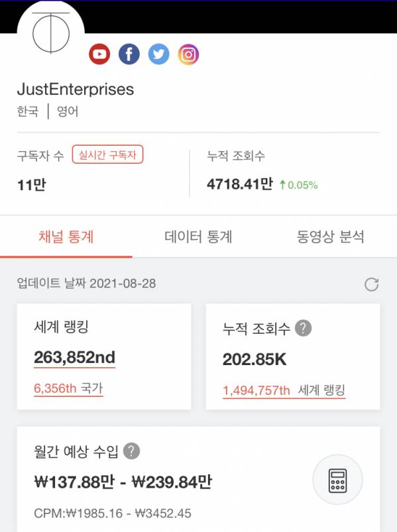The height and width of the screenshot is (532, 397).
Task: Open the Twitter profile icon
Action: (158, 54)
